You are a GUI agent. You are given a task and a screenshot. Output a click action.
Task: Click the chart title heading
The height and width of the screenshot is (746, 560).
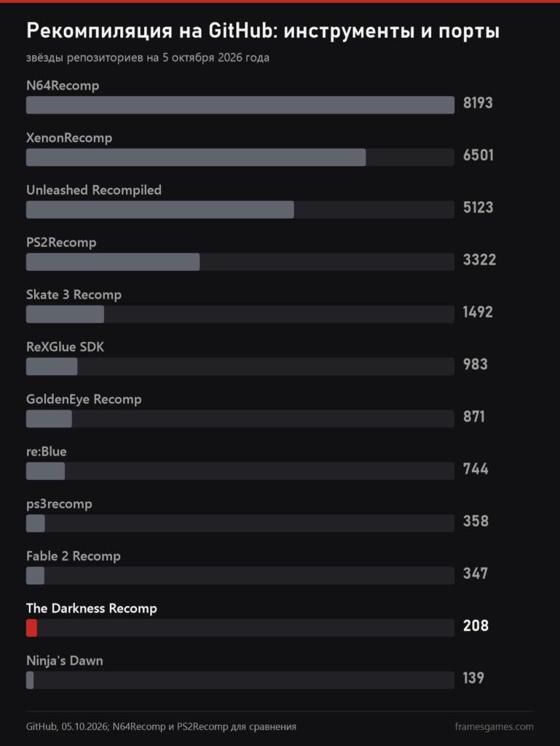(263, 31)
